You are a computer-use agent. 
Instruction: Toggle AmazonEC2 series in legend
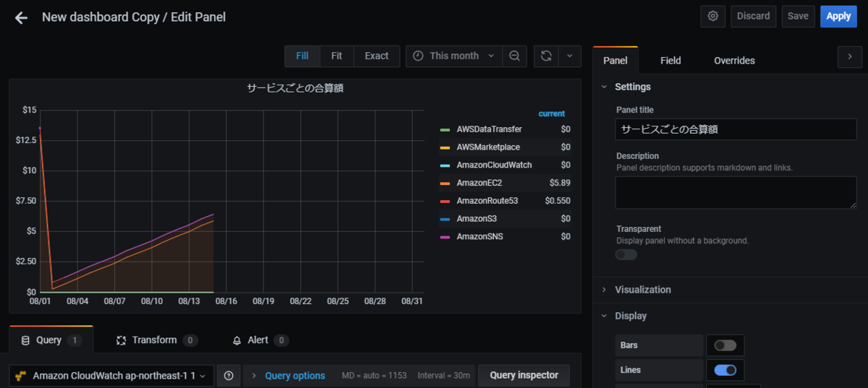click(479, 183)
